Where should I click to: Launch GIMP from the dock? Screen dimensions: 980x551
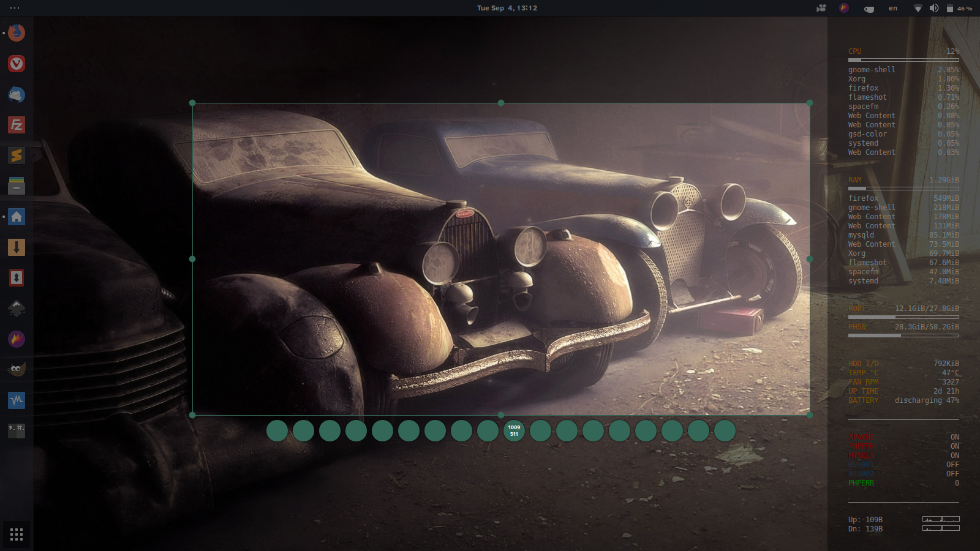[17, 369]
